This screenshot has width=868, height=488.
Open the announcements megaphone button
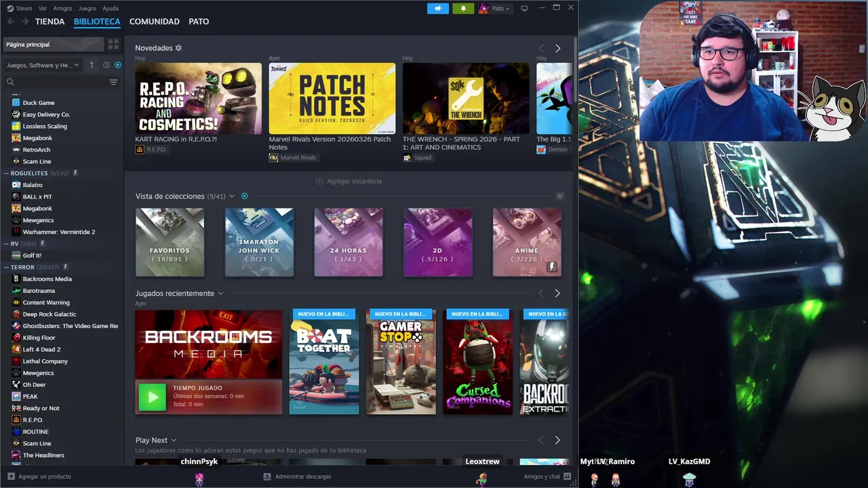point(438,8)
